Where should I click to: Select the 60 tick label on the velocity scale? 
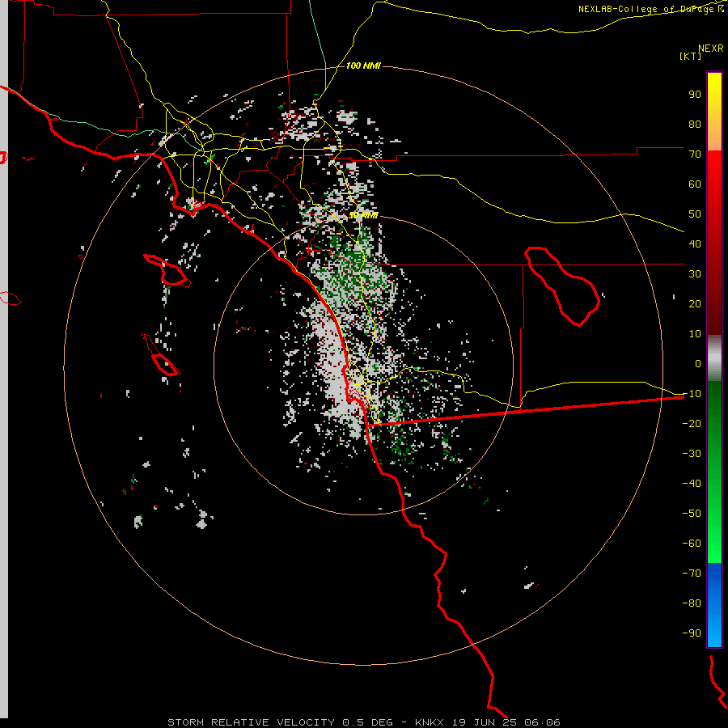695,184
